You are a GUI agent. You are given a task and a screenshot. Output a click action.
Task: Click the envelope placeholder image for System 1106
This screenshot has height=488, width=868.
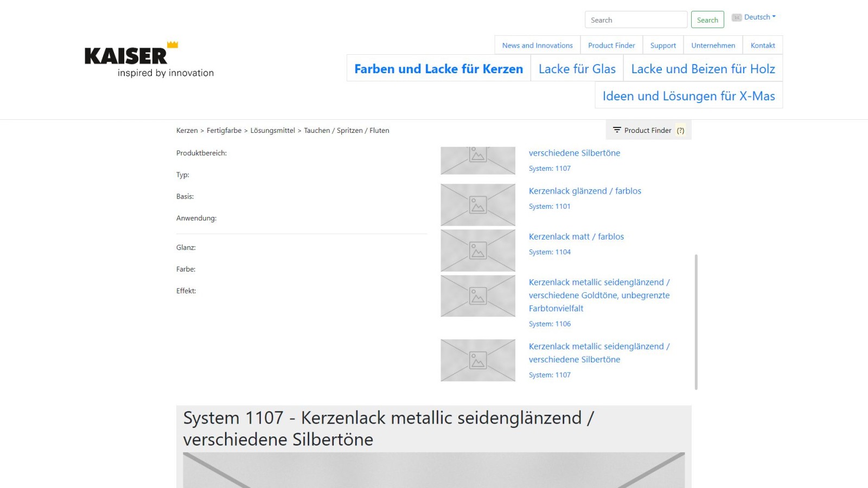click(x=477, y=296)
